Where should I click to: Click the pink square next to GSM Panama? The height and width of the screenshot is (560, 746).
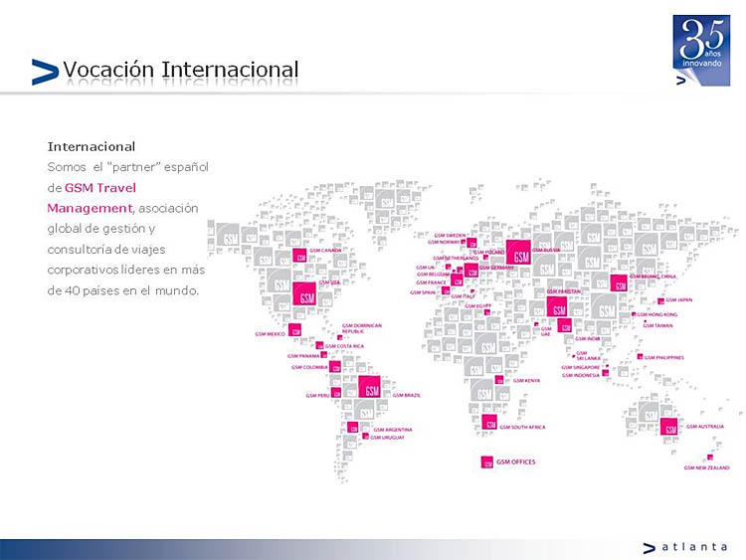click(x=324, y=355)
